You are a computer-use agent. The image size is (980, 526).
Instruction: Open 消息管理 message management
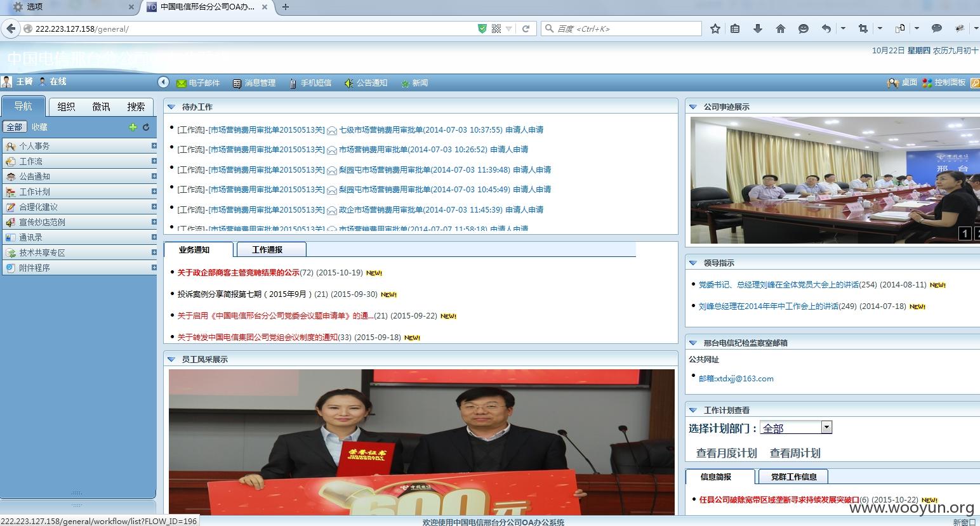pyautogui.click(x=254, y=83)
